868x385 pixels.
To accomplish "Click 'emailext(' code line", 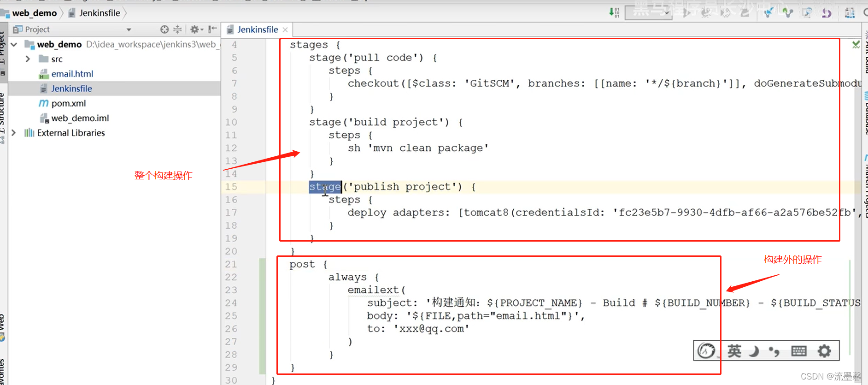I will tap(377, 290).
